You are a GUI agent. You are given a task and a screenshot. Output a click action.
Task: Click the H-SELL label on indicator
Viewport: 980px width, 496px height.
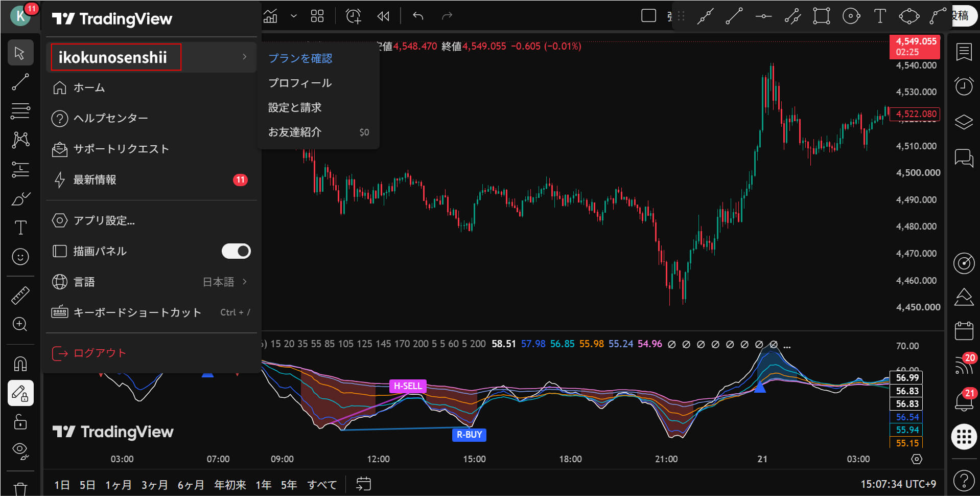(x=408, y=386)
